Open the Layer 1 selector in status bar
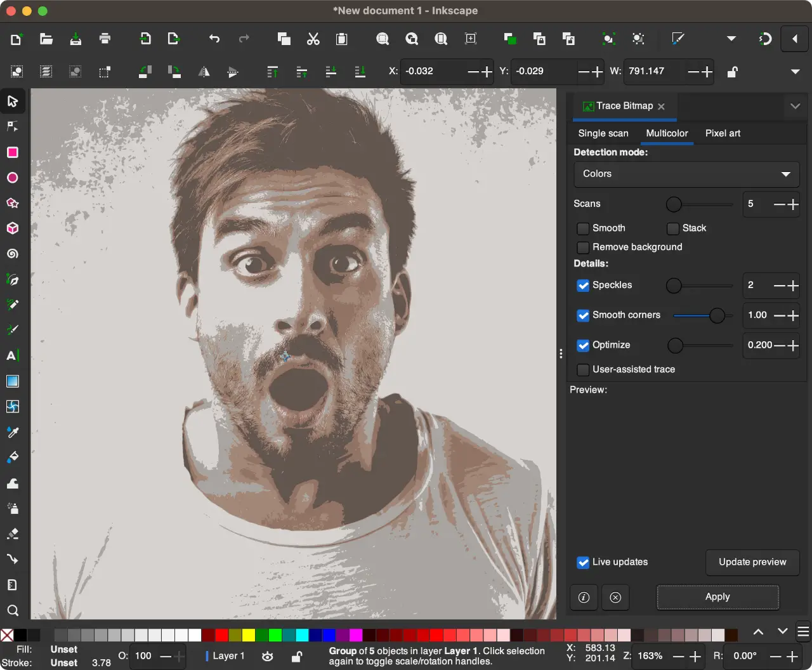Image resolution: width=812 pixels, height=670 pixels. [x=227, y=656]
